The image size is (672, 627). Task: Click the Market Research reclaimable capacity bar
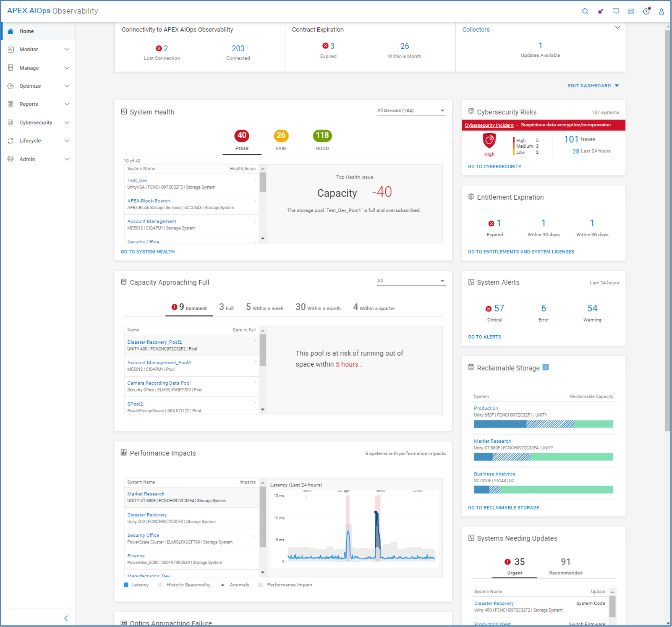pyautogui.click(x=543, y=457)
